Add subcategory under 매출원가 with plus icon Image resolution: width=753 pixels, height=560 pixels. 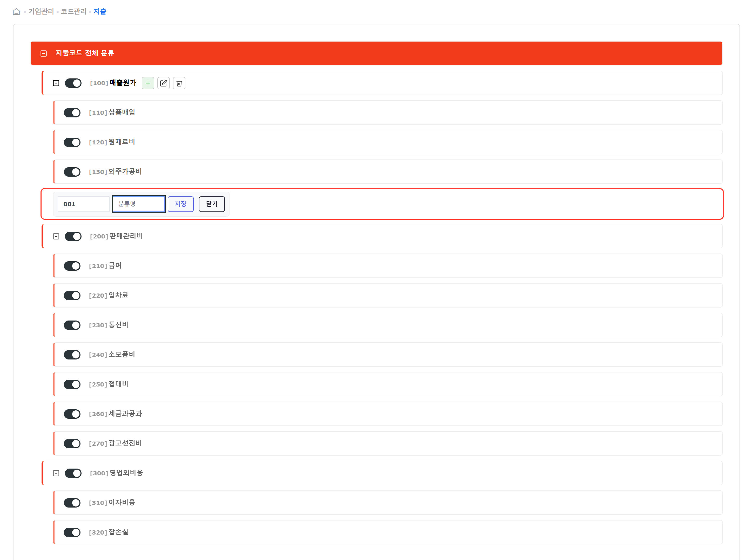[x=148, y=83]
